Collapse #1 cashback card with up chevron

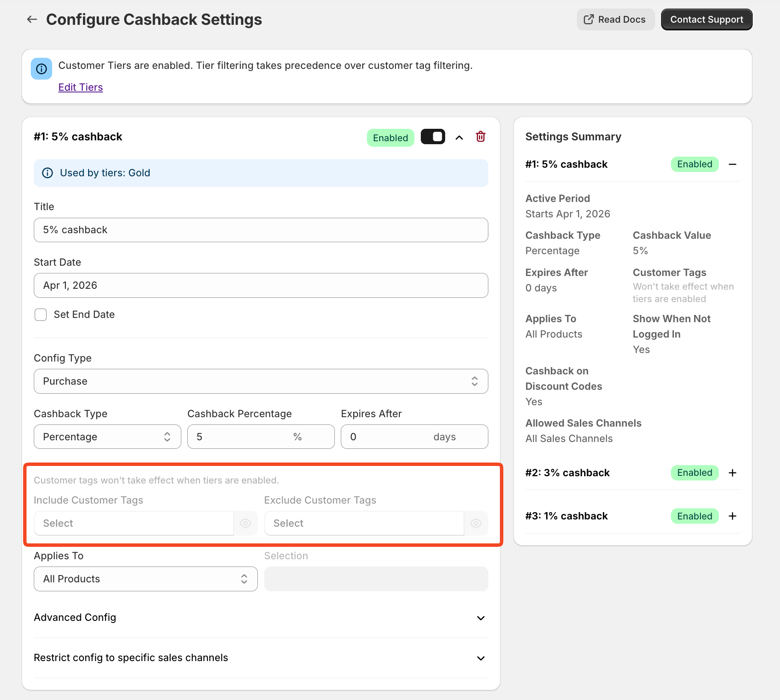click(x=459, y=137)
